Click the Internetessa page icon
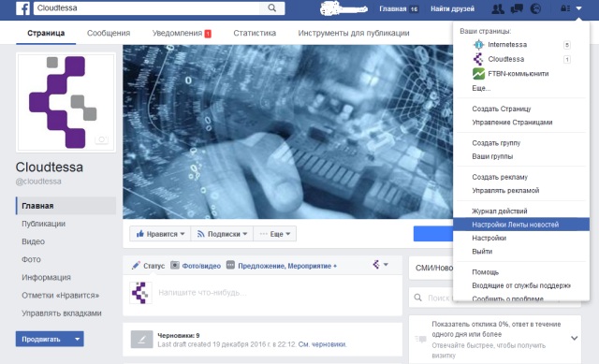The height and width of the screenshot is (364, 599). coord(478,44)
